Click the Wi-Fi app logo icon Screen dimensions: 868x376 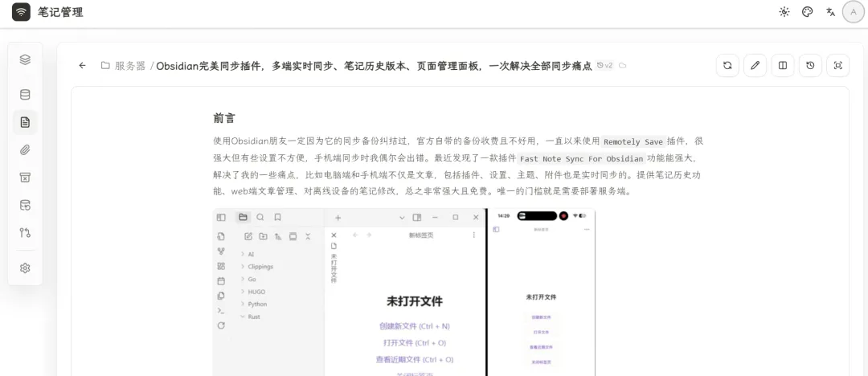pyautogui.click(x=21, y=11)
